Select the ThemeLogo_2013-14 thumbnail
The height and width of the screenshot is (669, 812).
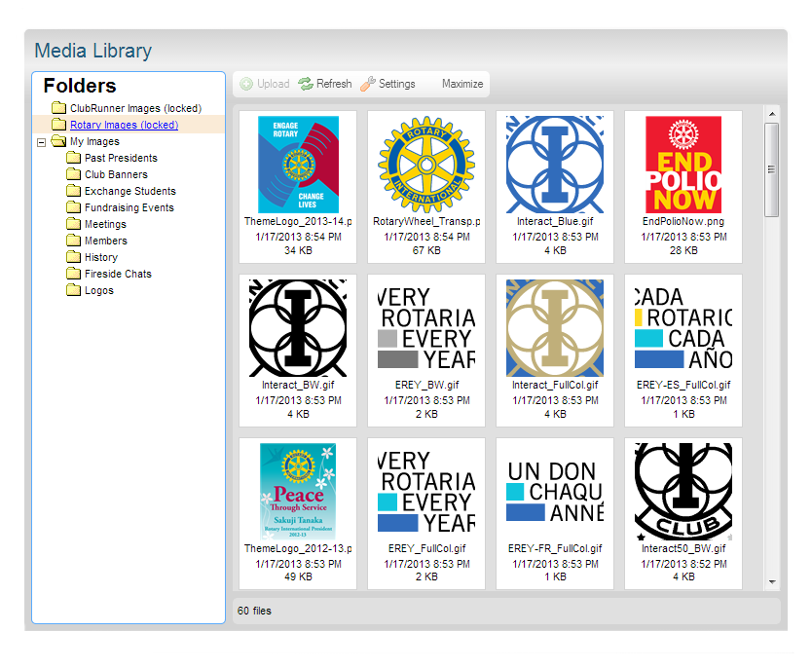pos(298,165)
